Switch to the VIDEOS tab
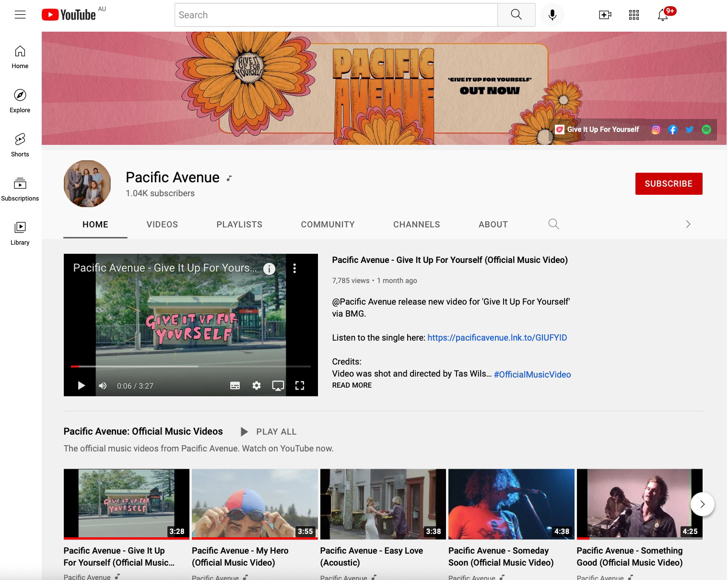The width and height of the screenshot is (728, 580). tap(162, 225)
